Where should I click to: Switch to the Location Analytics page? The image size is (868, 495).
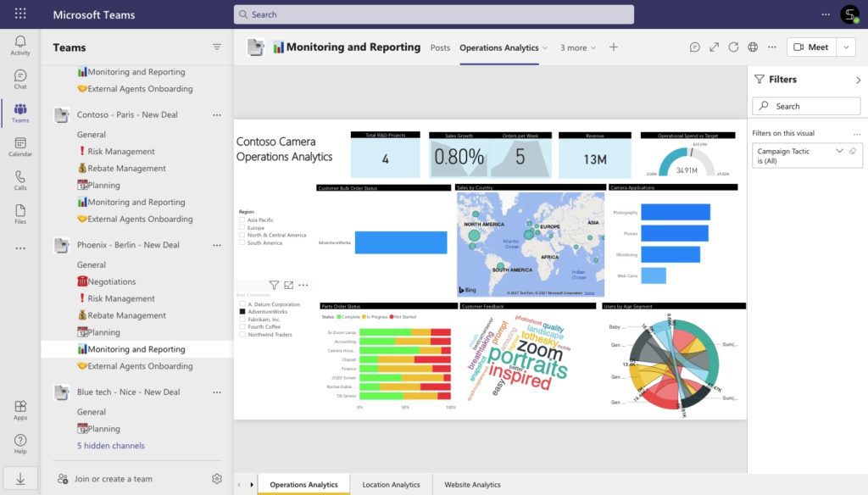tap(391, 485)
